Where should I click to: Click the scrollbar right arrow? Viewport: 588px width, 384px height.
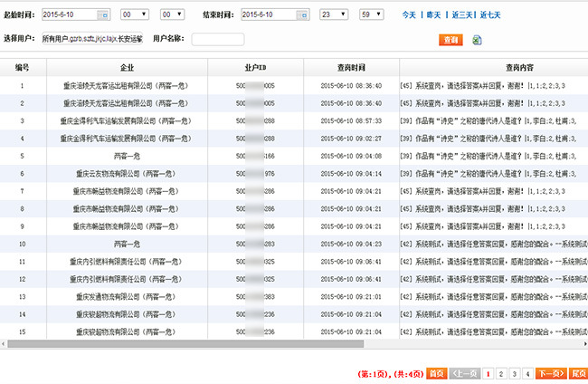coord(585,344)
